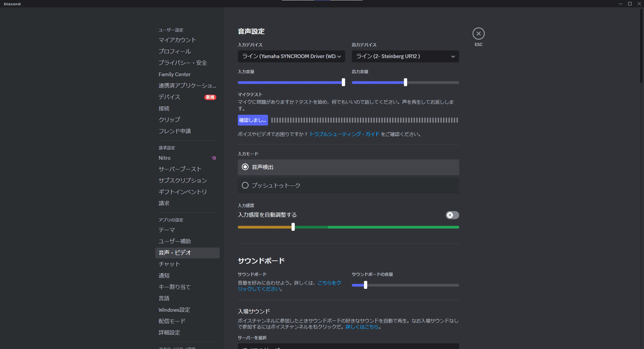
Task: Open 詳しくはこちら entrance sound link
Action: tap(362, 326)
